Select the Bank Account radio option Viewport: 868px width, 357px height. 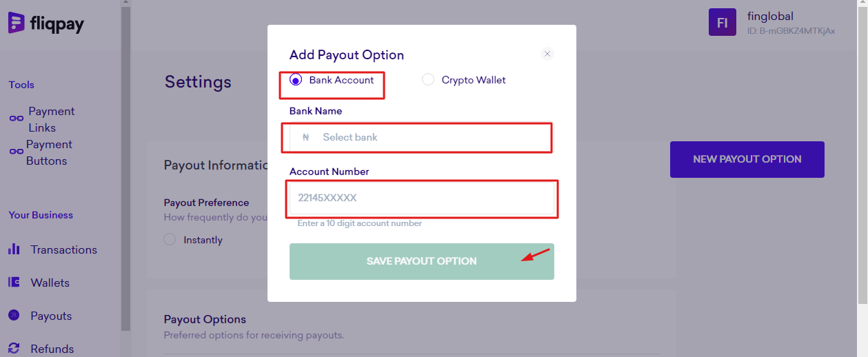click(x=296, y=80)
